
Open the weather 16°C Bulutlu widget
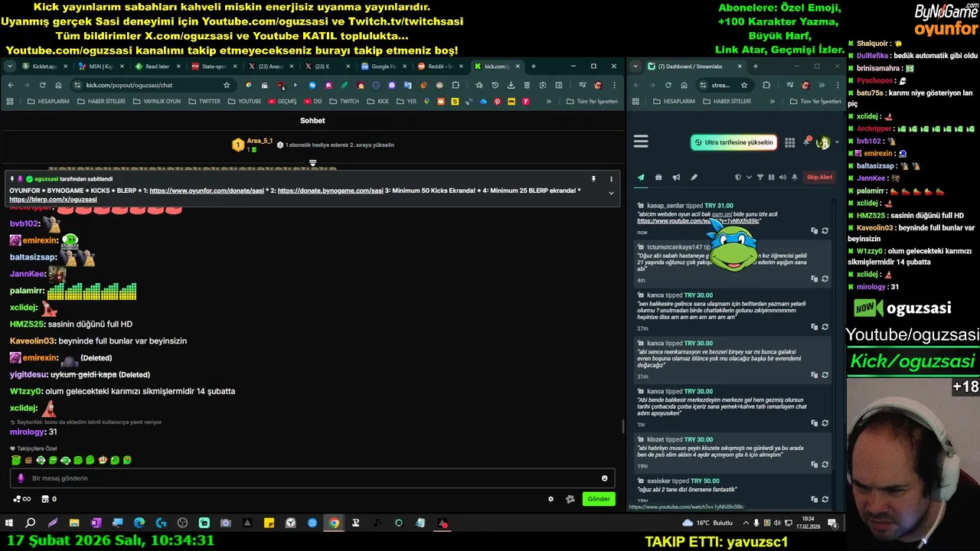coord(707,523)
